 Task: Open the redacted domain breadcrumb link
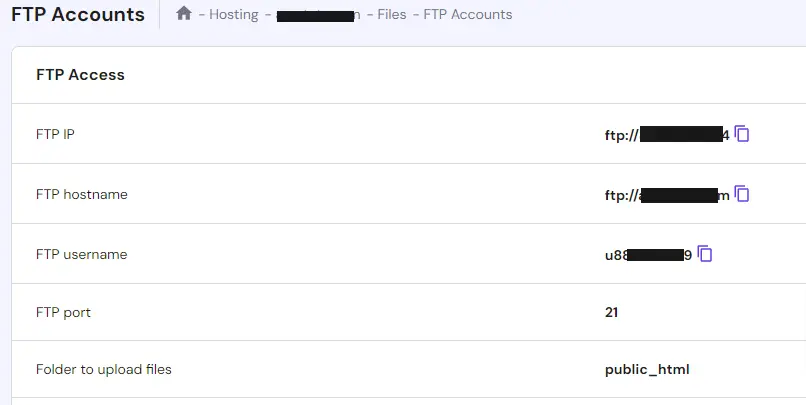317,15
